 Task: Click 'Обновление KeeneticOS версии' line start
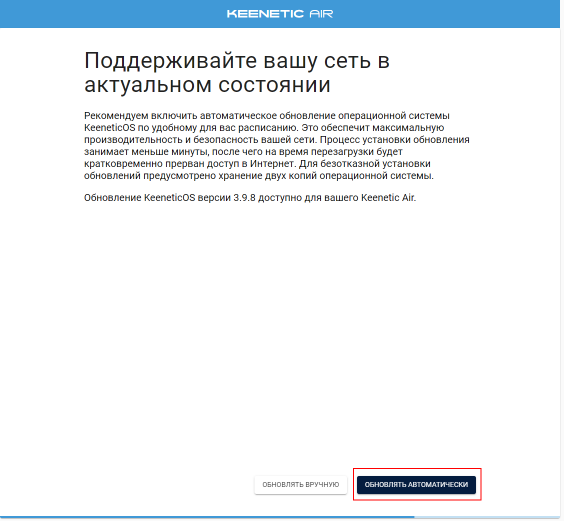[x=157, y=198]
